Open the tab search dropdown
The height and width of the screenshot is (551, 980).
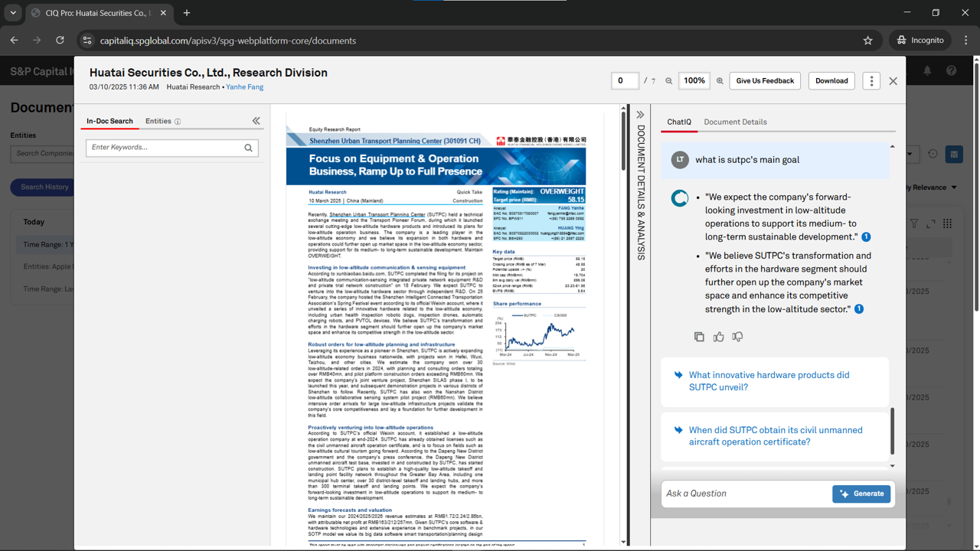13,13
